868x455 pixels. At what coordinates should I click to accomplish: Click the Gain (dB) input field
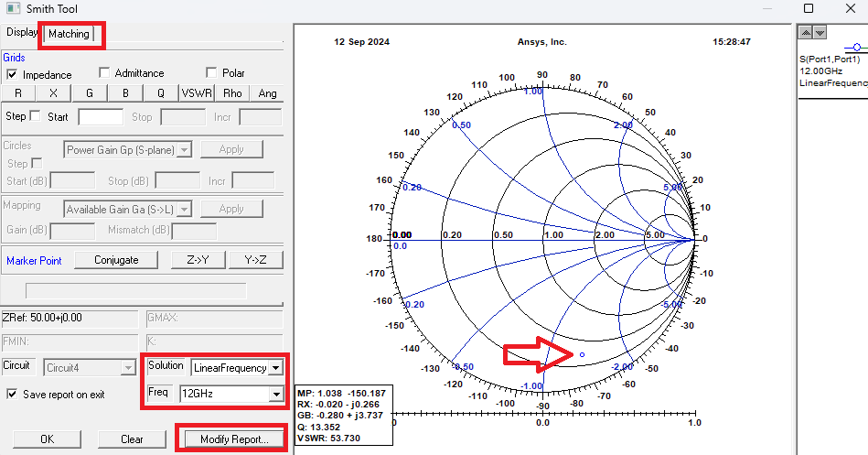click(72, 230)
